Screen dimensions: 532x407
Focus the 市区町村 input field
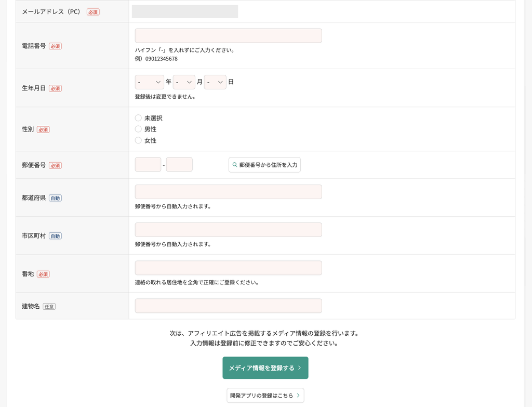click(229, 230)
